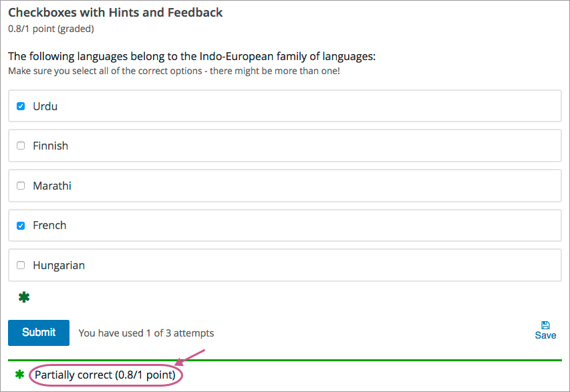Click 'You have used 1 of 3 attempts' text
The width and height of the screenshot is (570, 392).
[146, 333]
